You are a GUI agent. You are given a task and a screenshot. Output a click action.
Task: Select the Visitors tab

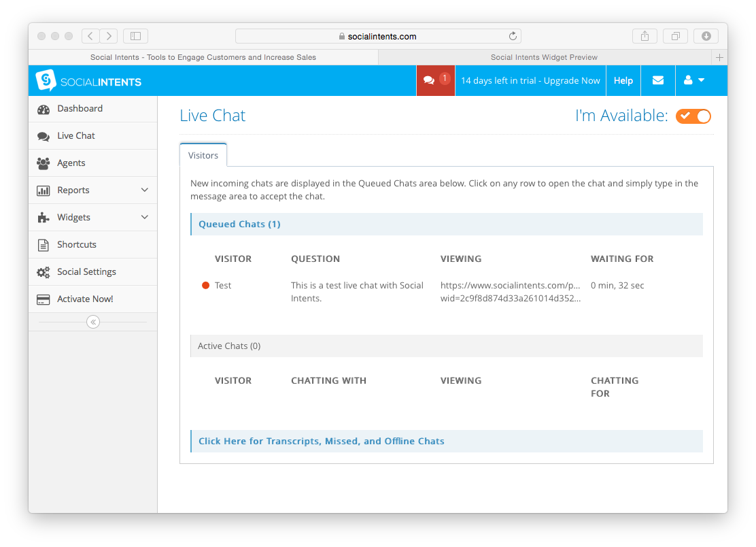tap(203, 155)
